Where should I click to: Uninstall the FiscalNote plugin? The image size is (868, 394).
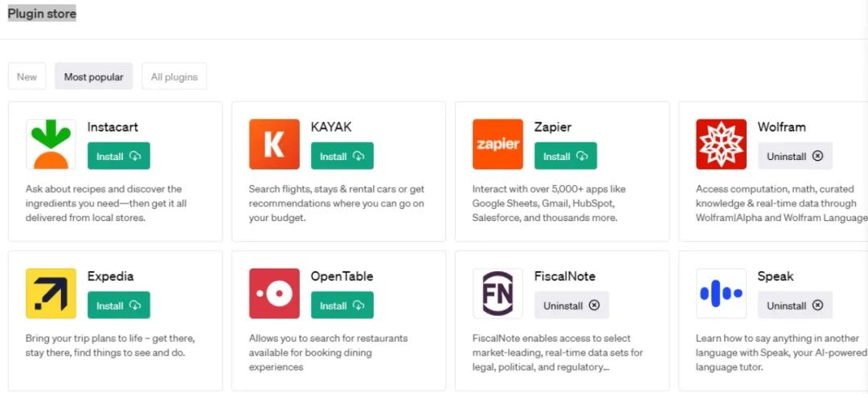click(x=571, y=306)
